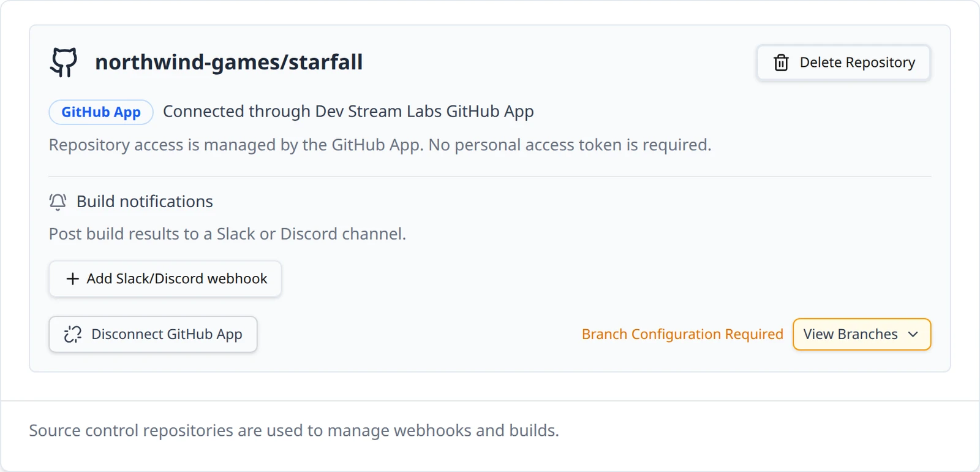The width and height of the screenshot is (980, 472).
Task: Click the GitHub octocat logo icon
Action: pos(64,63)
